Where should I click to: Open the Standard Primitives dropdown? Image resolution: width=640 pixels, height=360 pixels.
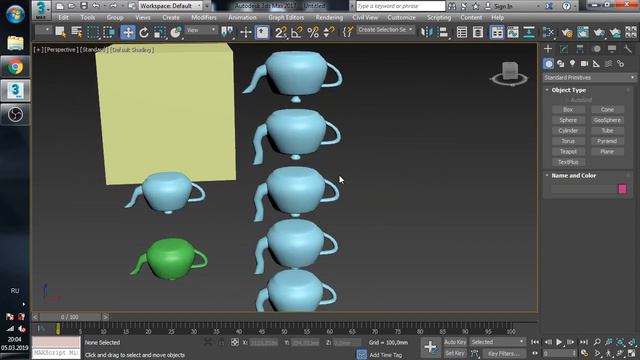[x=590, y=78]
